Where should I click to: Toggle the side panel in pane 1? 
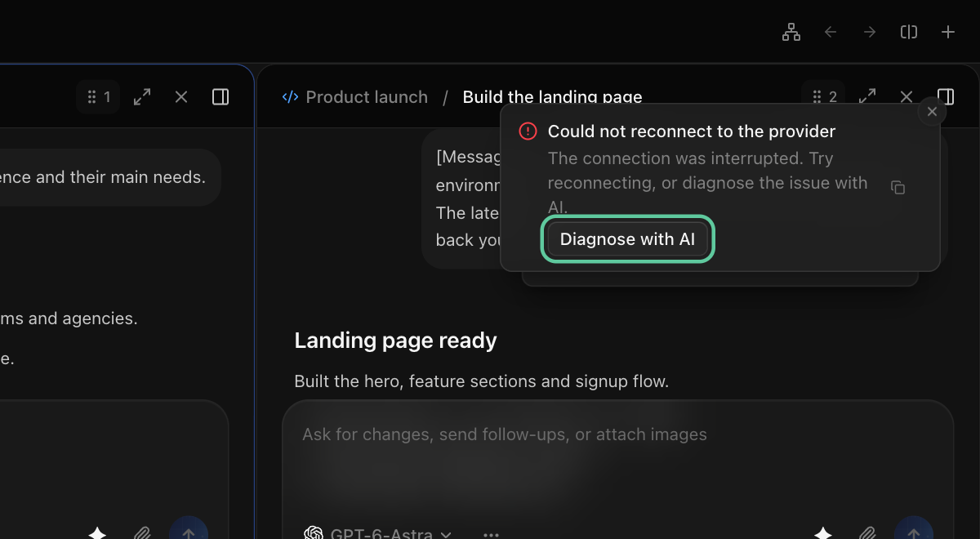click(x=220, y=97)
